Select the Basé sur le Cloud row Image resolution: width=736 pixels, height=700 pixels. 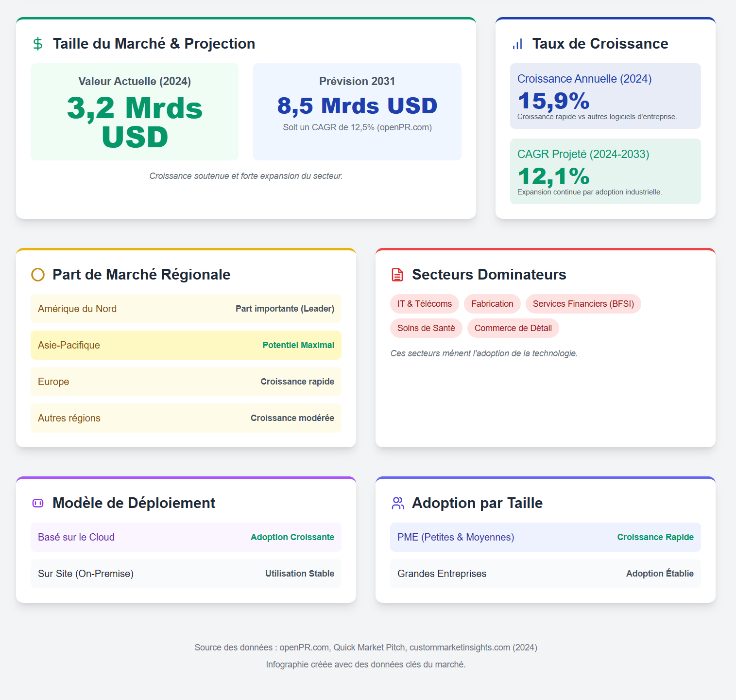point(186,537)
